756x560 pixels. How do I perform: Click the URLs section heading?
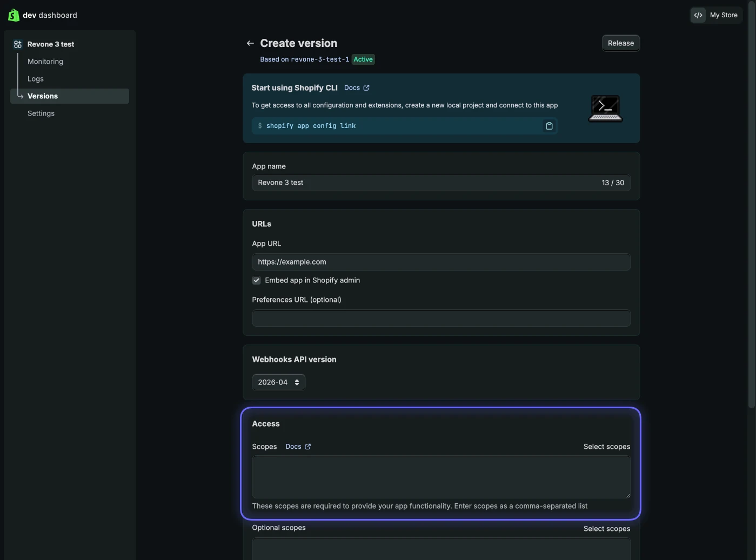pyautogui.click(x=262, y=224)
